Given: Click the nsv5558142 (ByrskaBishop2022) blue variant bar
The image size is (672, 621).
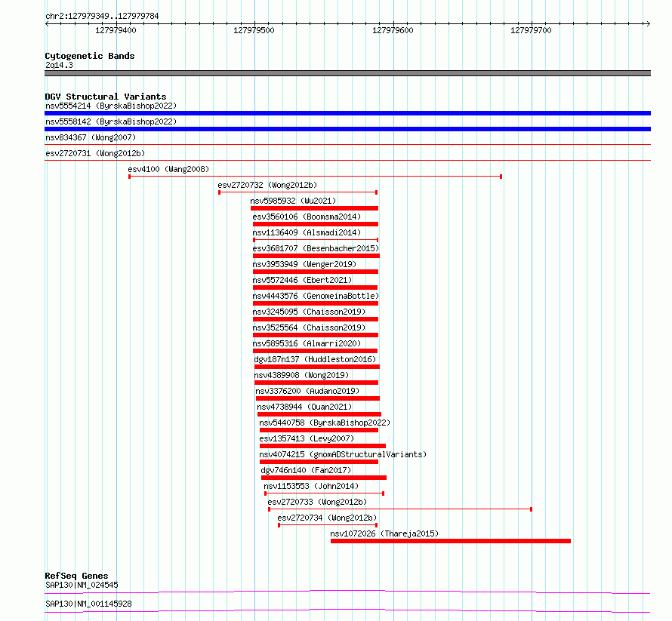Looking at the screenshot, I should (x=347, y=129).
